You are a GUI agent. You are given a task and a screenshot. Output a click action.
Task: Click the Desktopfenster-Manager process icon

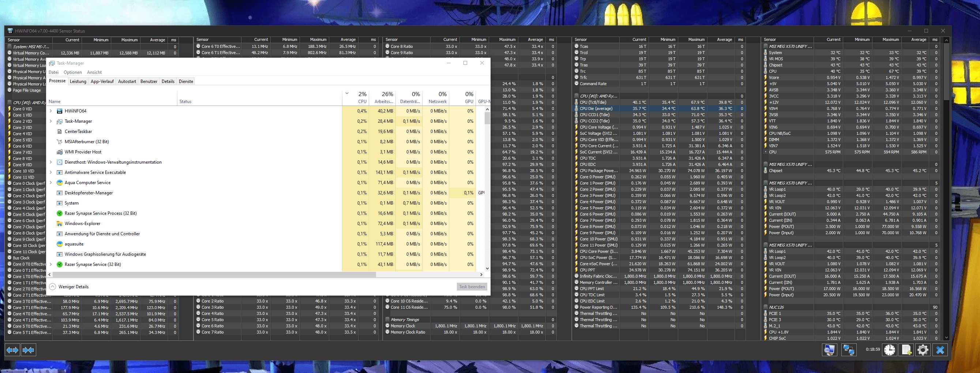(x=59, y=193)
